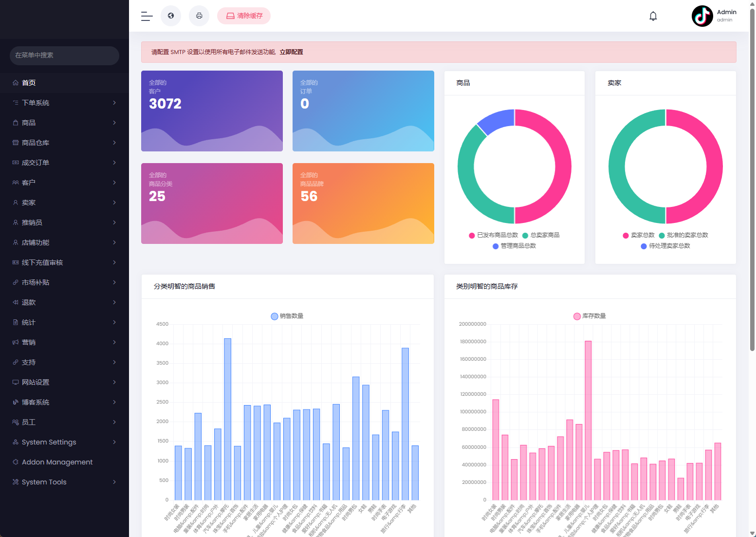Follow the 立即配置 SMTP link
This screenshot has height=537, width=756.
click(x=291, y=52)
